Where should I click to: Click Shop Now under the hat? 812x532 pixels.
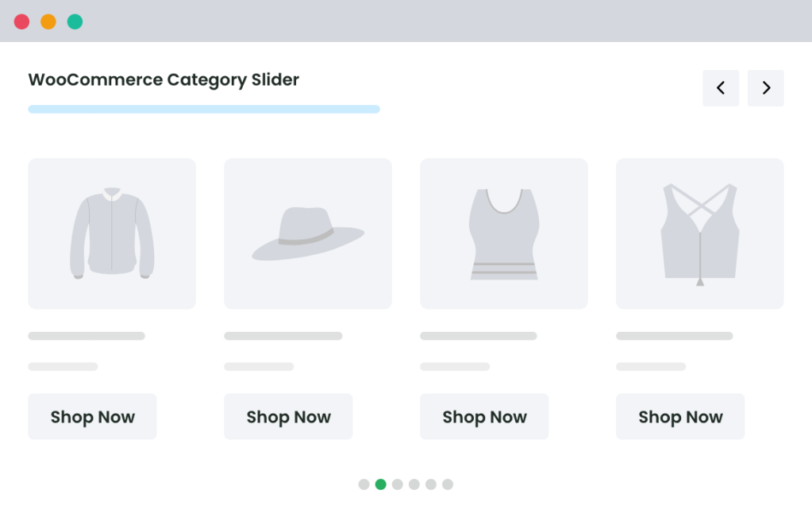(x=288, y=417)
